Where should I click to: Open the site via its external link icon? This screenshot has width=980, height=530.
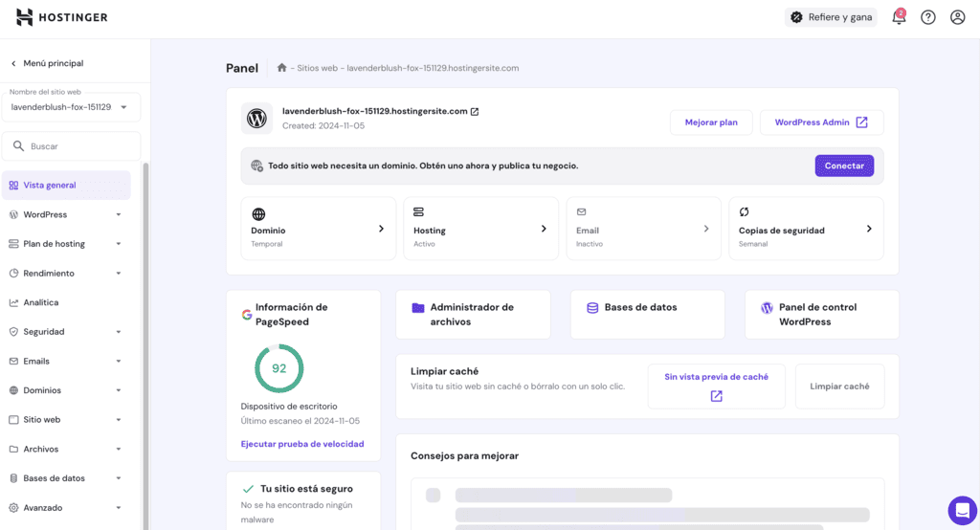[x=475, y=111]
